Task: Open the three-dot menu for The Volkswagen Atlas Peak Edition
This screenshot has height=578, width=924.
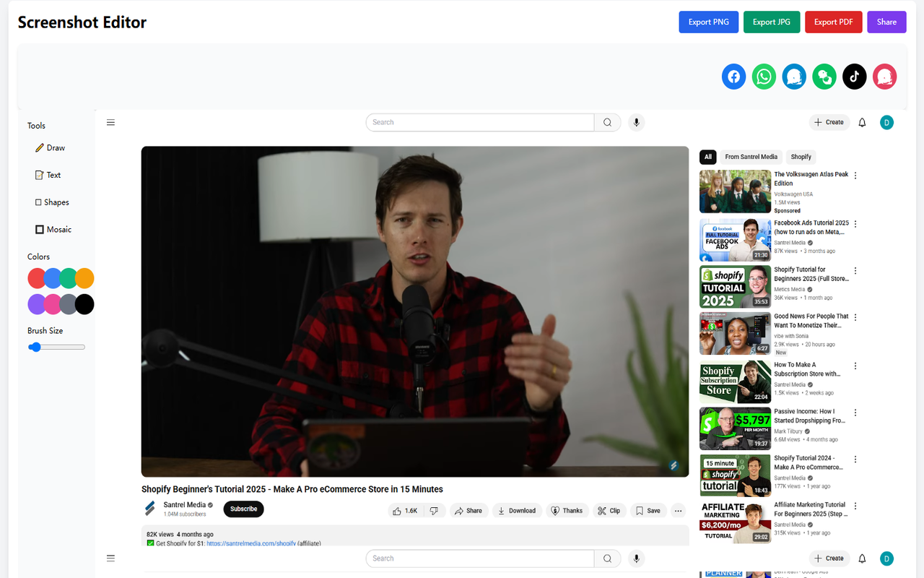Action: (855, 176)
